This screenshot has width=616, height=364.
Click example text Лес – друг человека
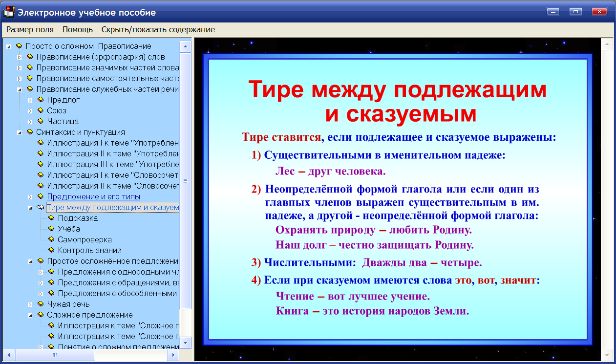coord(331,172)
